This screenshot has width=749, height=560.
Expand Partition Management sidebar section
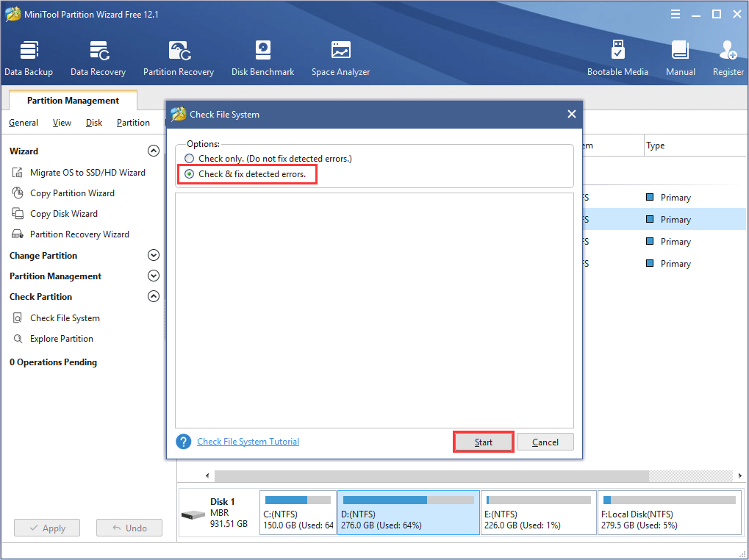pyautogui.click(x=154, y=276)
